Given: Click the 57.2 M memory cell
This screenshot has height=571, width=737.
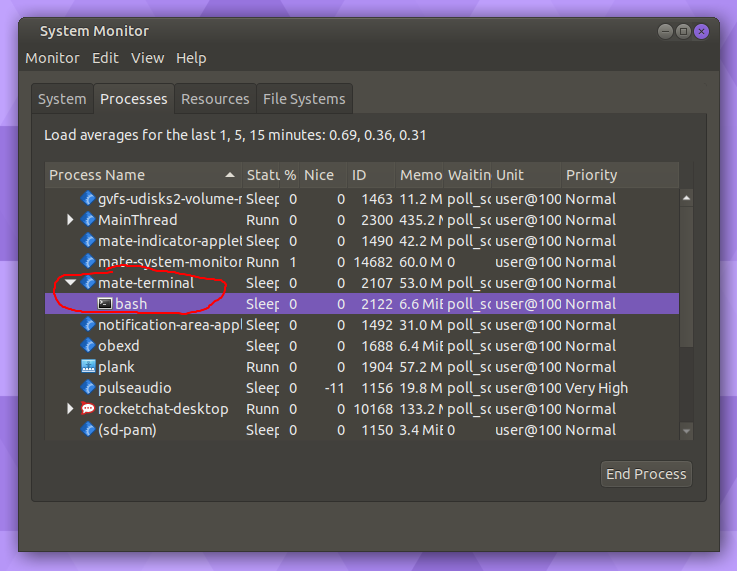Looking at the screenshot, I should pyautogui.click(x=421, y=367).
